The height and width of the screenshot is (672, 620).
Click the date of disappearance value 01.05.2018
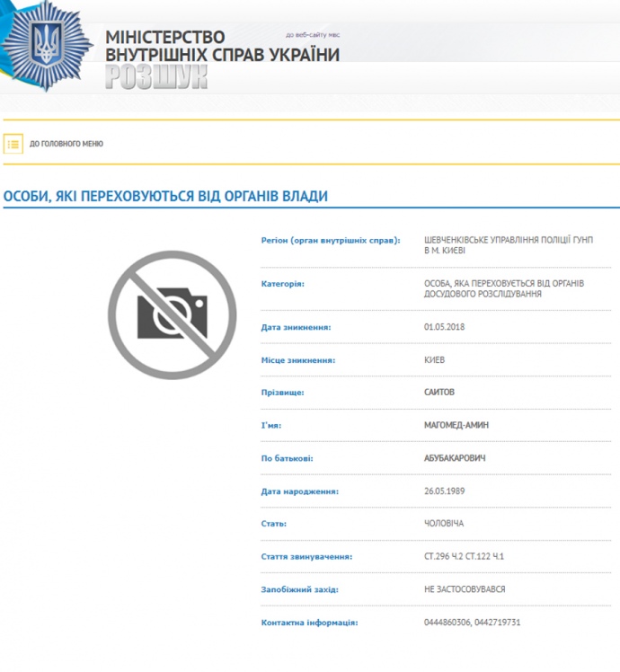tap(445, 327)
